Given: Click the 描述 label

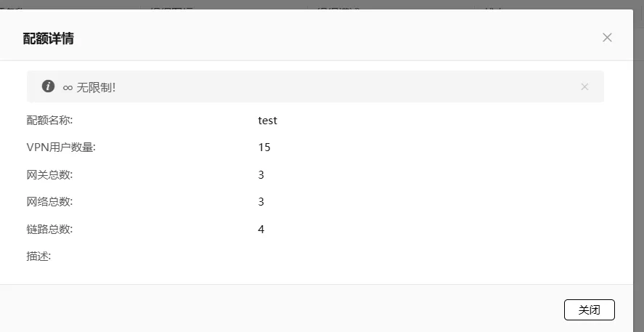Looking at the screenshot, I should pos(38,256).
